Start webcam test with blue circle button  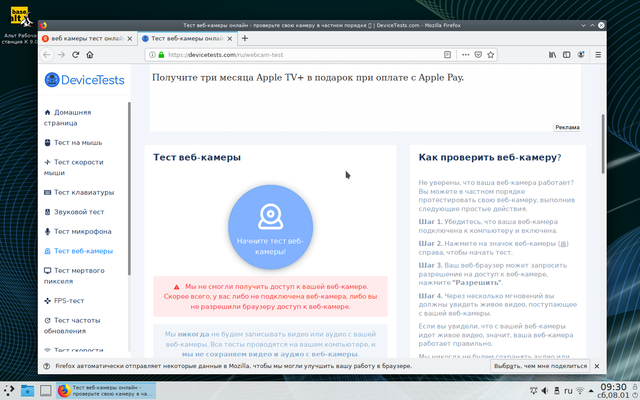270,227
